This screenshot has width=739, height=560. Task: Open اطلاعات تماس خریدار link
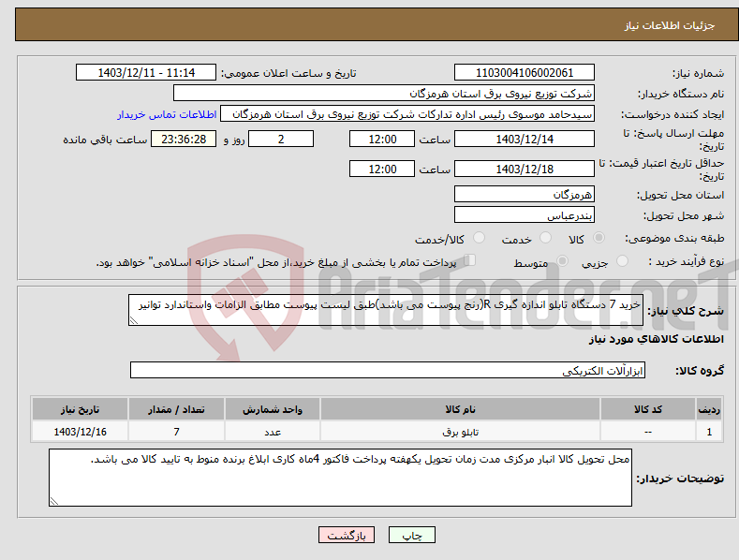click(x=167, y=114)
